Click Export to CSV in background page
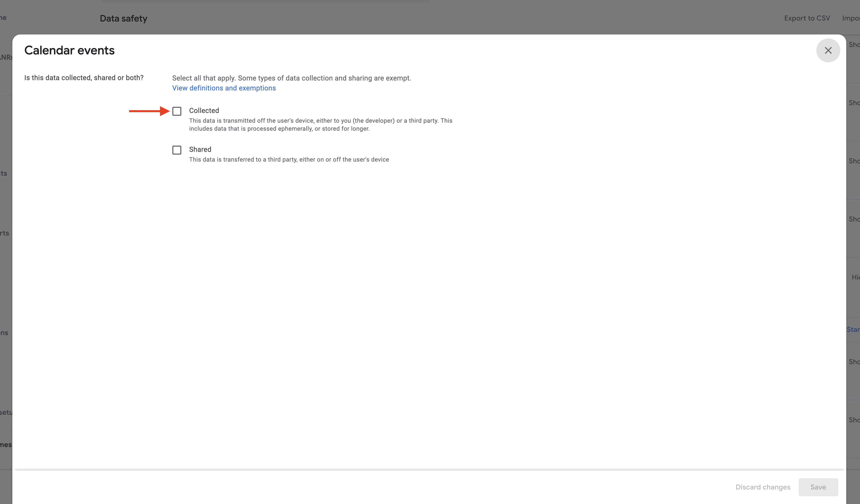The height and width of the screenshot is (504, 860). (807, 18)
